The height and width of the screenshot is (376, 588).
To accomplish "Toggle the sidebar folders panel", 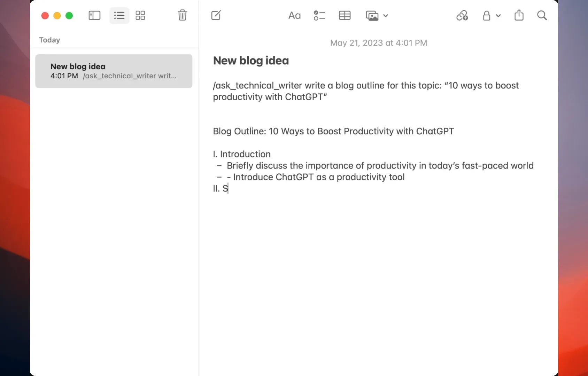I will 94,16.
